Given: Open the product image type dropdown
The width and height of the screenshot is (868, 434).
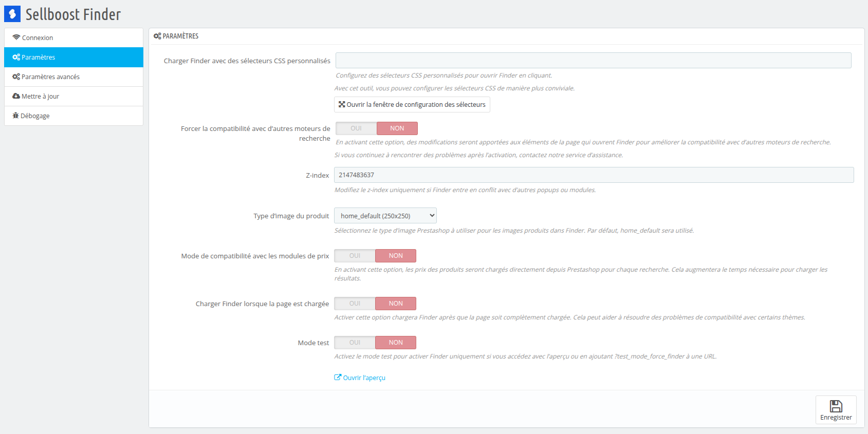Looking at the screenshot, I should pyautogui.click(x=385, y=216).
